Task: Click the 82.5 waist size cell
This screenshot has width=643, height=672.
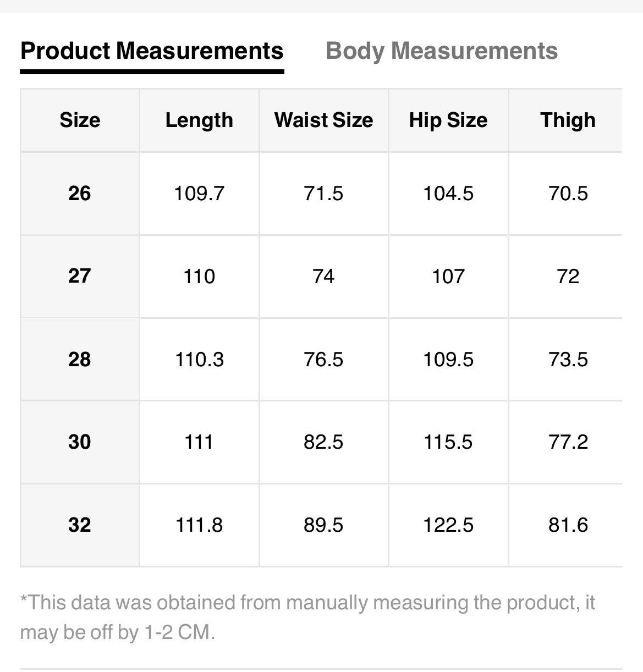Action: (323, 442)
